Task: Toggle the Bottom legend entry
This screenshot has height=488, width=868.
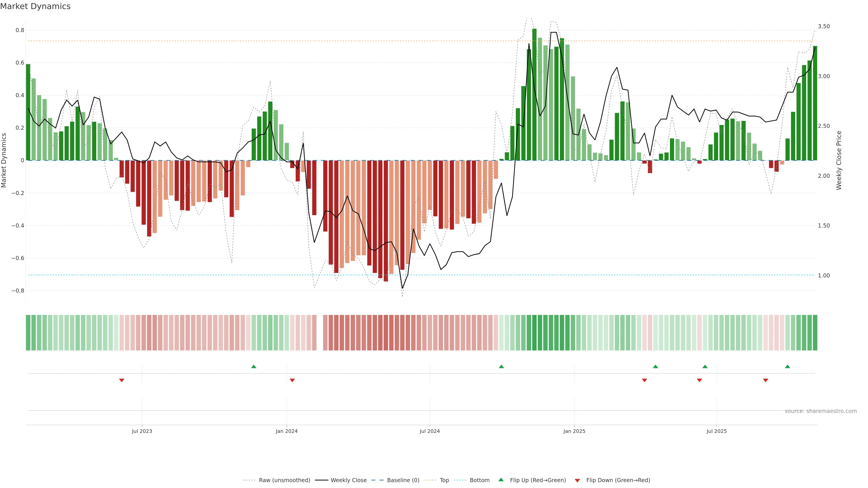Action: 479,480
